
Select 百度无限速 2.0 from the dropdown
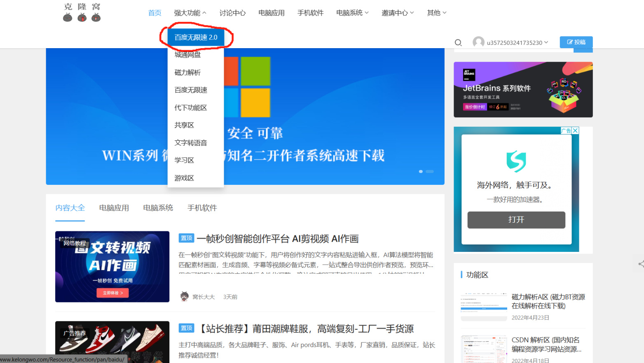pos(196,37)
